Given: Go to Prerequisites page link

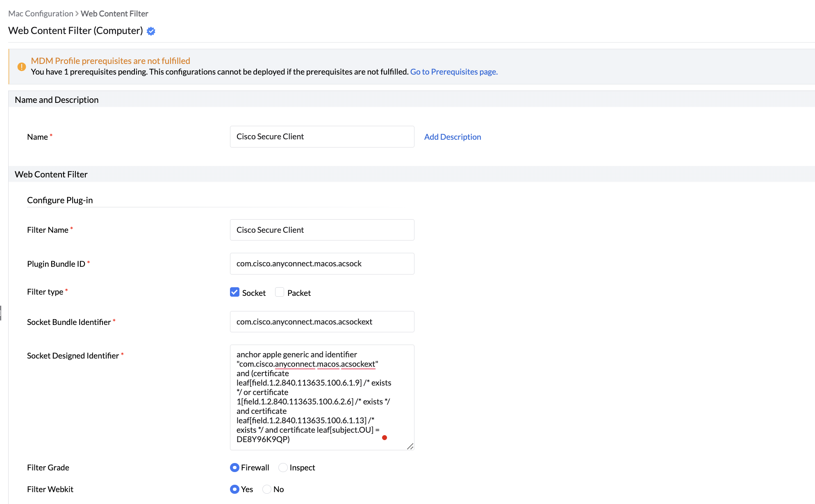Looking at the screenshot, I should [454, 72].
